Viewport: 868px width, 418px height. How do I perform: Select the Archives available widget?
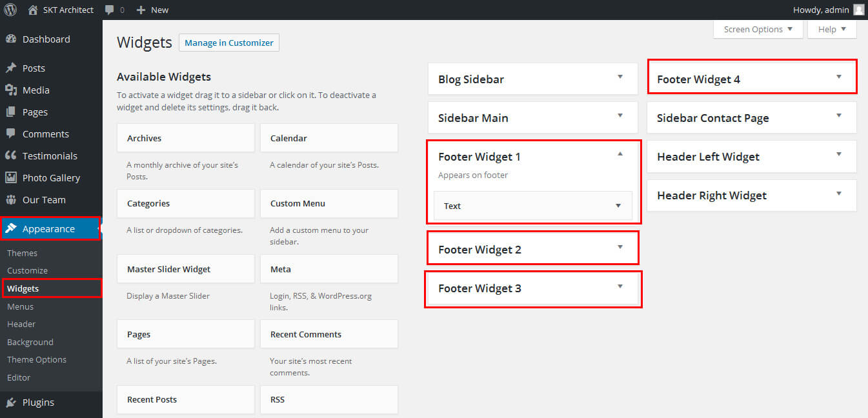pos(186,138)
